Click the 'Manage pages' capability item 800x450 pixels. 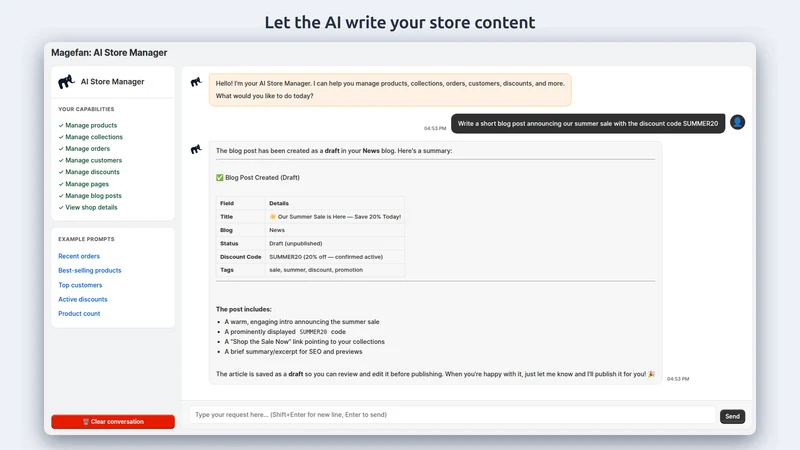pyautogui.click(x=84, y=184)
